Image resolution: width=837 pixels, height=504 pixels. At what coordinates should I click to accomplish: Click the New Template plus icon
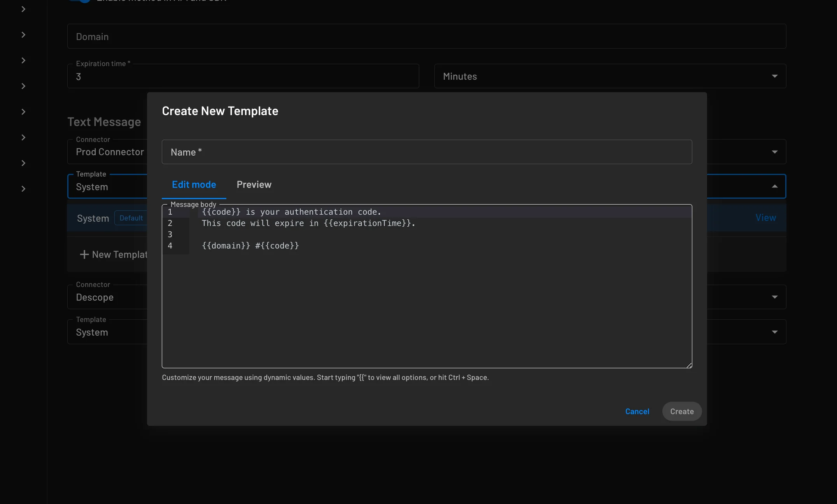tap(84, 254)
